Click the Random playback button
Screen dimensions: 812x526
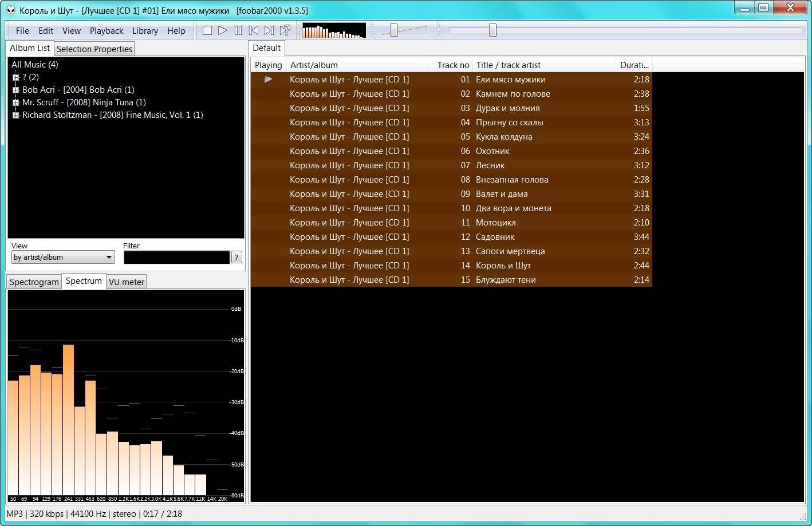tap(285, 31)
